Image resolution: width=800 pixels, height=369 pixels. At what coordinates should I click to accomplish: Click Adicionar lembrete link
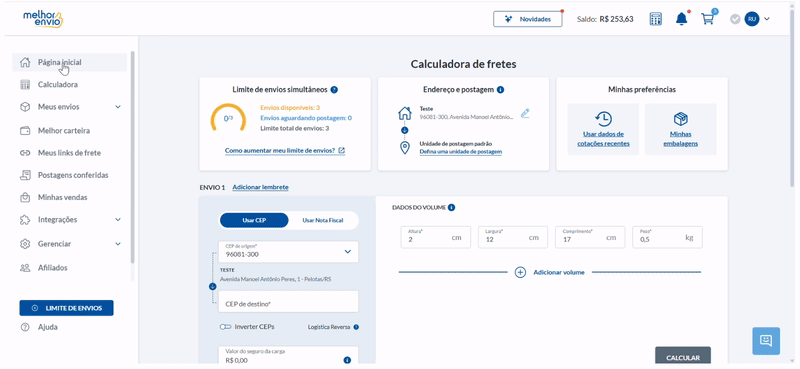(260, 187)
